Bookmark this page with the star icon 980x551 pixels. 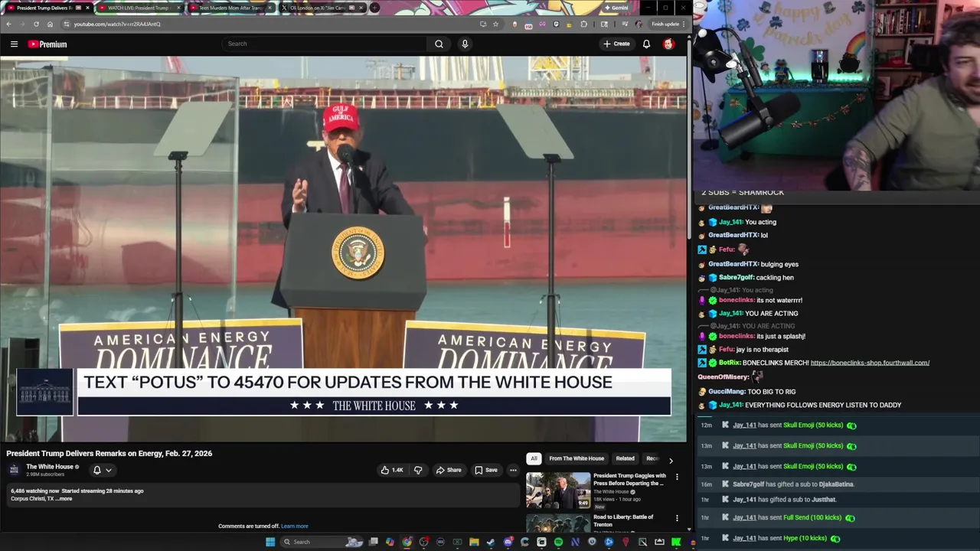click(495, 24)
